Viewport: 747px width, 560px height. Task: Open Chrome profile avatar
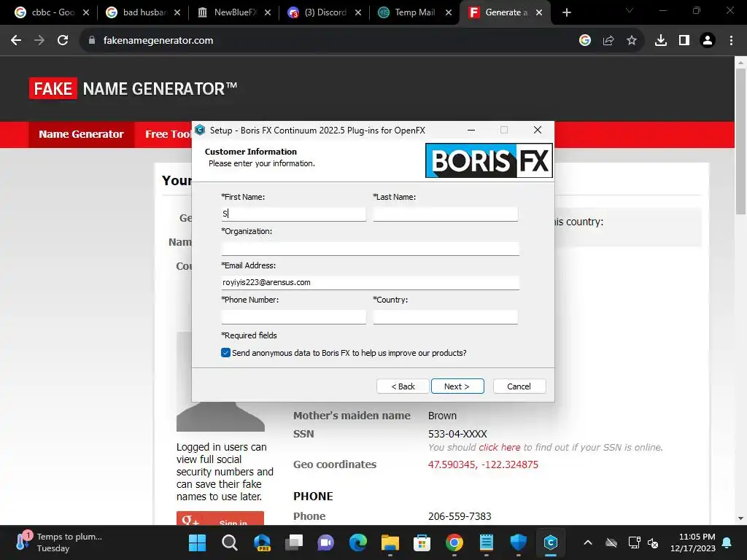[x=708, y=41]
